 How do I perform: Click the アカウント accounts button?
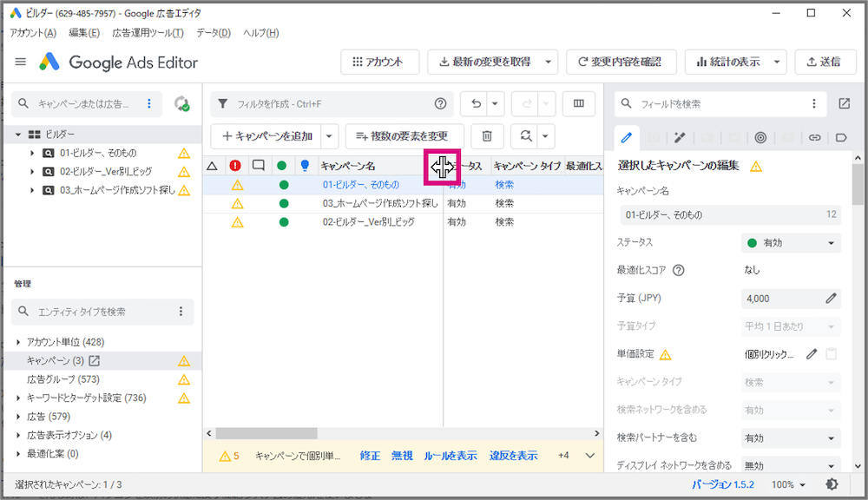(380, 62)
